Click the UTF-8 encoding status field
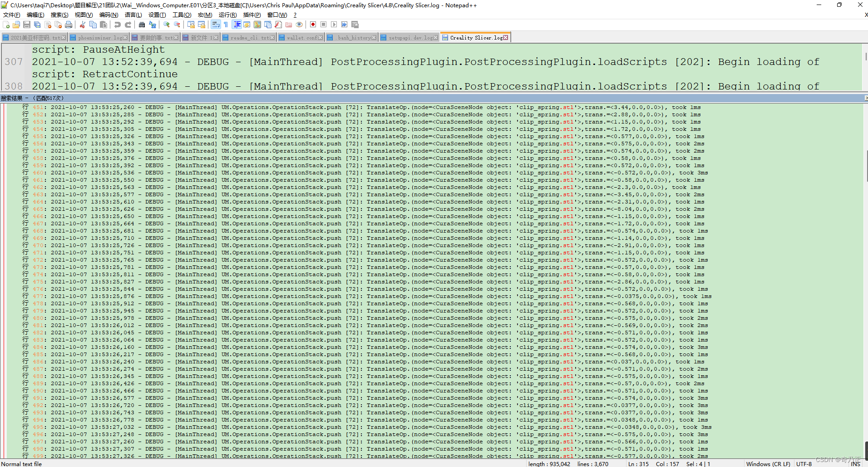Viewport: 868px width, 467px height. tap(804, 464)
